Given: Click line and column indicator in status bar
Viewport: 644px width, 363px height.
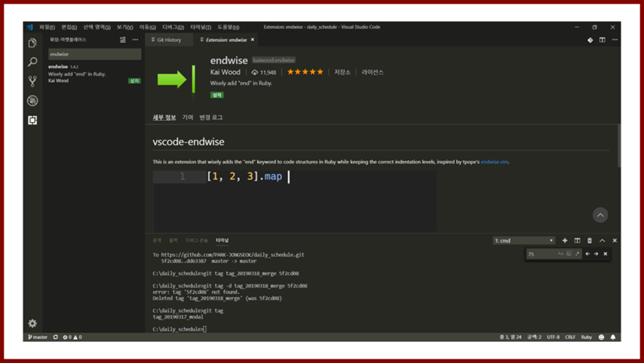Looking at the screenshot, I should tap(510, 337).
